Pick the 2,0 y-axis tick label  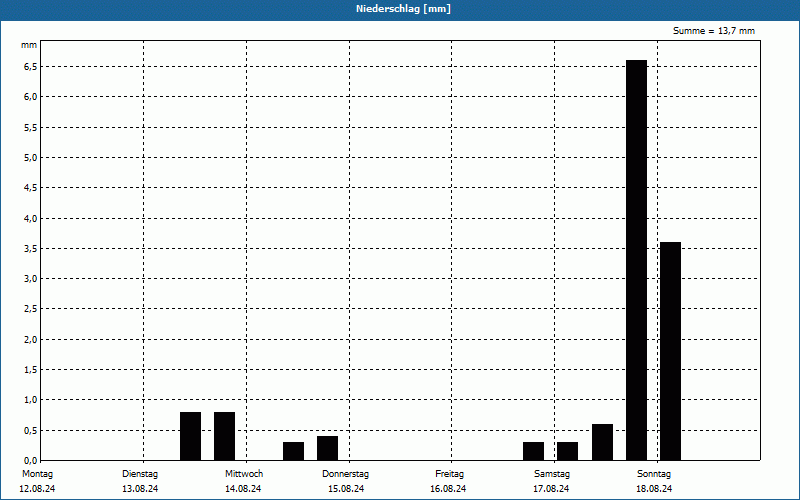coord(31,339)
